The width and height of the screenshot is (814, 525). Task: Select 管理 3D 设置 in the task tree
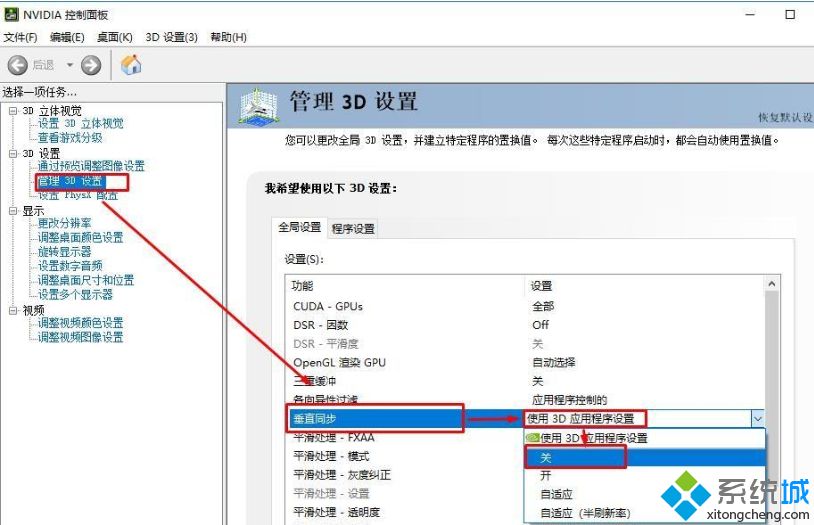point(71,181)
